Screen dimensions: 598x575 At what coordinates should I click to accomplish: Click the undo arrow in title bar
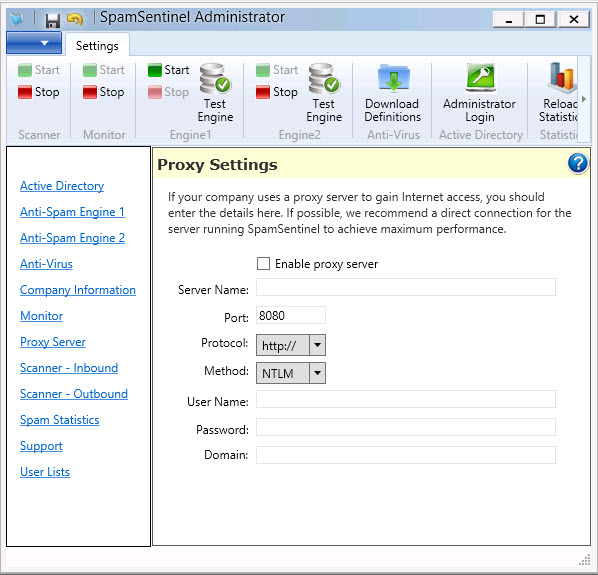[x=75, y=19]
